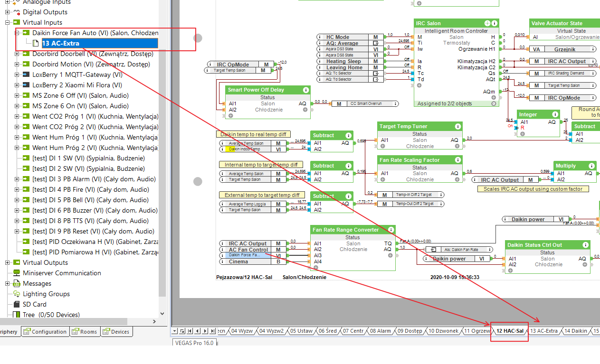This screenshot has height=364, width=600.
Task: Click Lighting Groups icon in tree
Action: [x=17, y=294]
